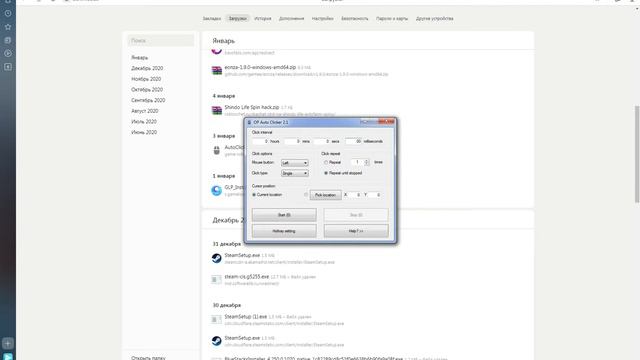
Task: Click the archive icon beside Shindo Life Spin hack.zip
Action: [217, 110]
